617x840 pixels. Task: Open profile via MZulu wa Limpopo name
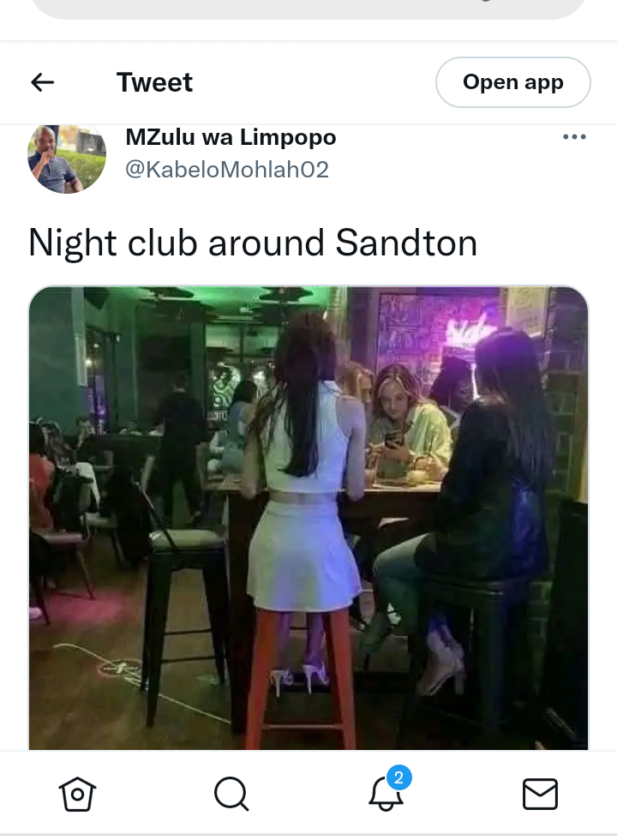[x=231, y=137]
